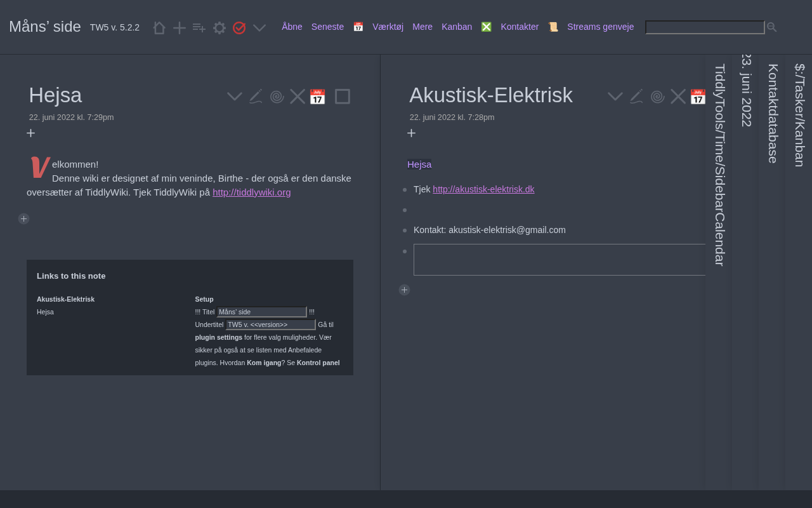Click into the top search input field
The width and height of the screenshot is (812, 508).
(704, 27)
